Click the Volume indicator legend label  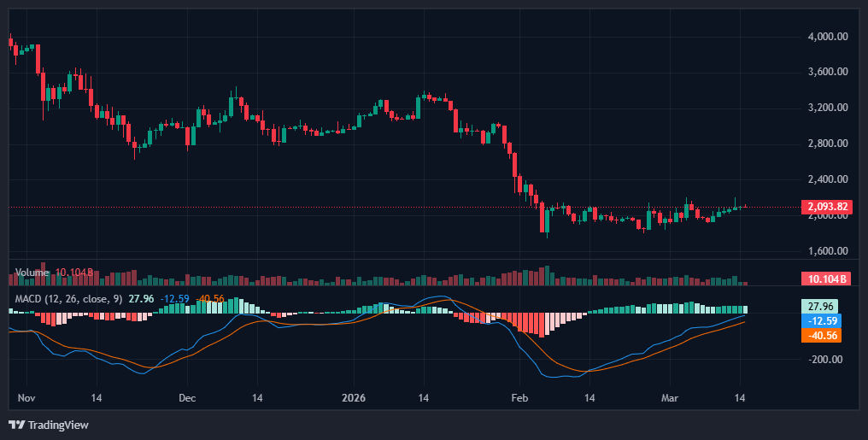(x=32, y=273)
